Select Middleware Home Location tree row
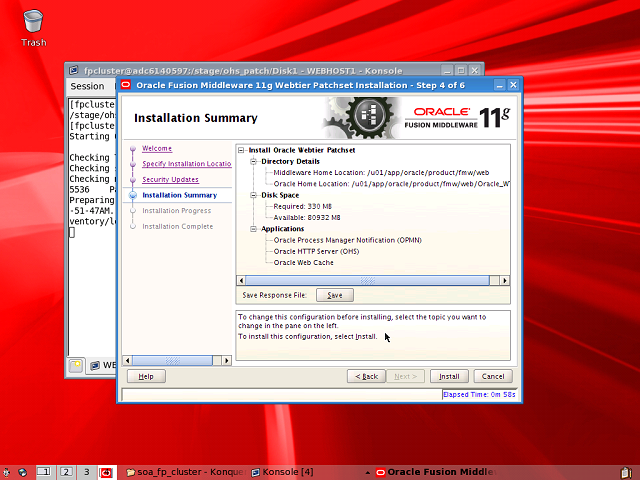Viewport: 640px width, 480px height. tap(381, 173)
